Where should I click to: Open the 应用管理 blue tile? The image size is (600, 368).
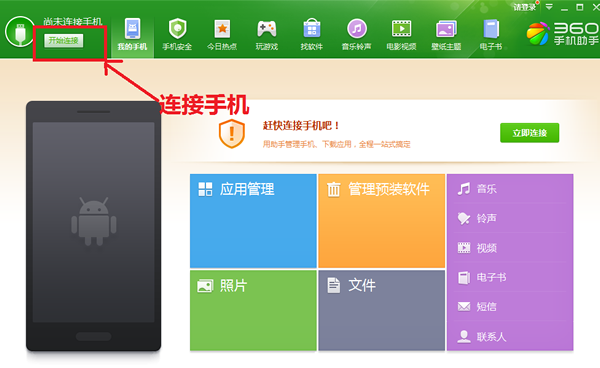253,221
